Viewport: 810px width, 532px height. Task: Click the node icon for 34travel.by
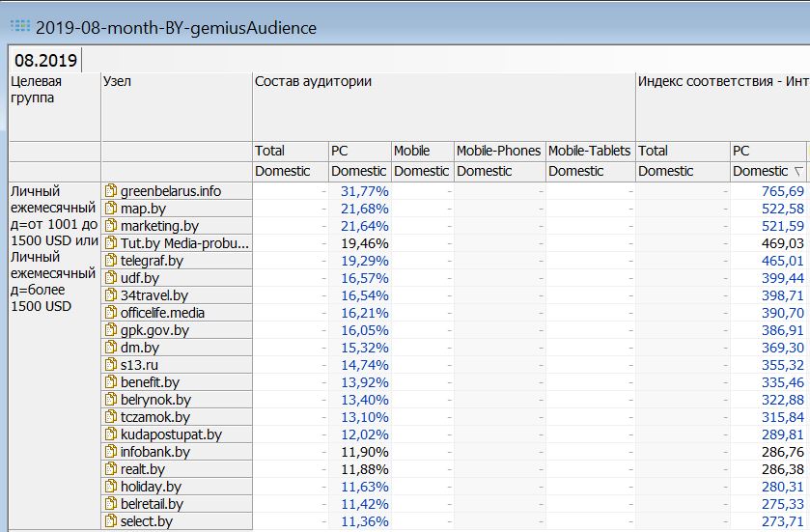pos(111,295)
